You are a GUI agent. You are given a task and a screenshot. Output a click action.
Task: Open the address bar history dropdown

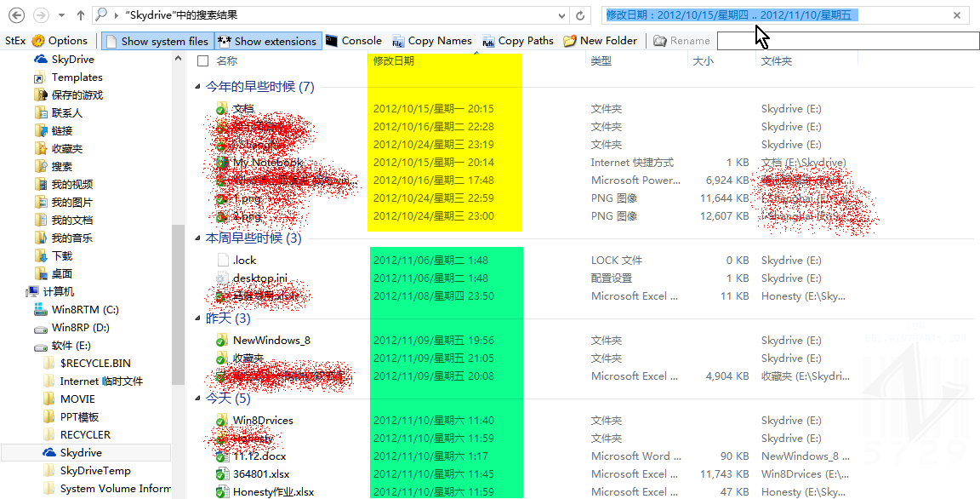point(561,15)
